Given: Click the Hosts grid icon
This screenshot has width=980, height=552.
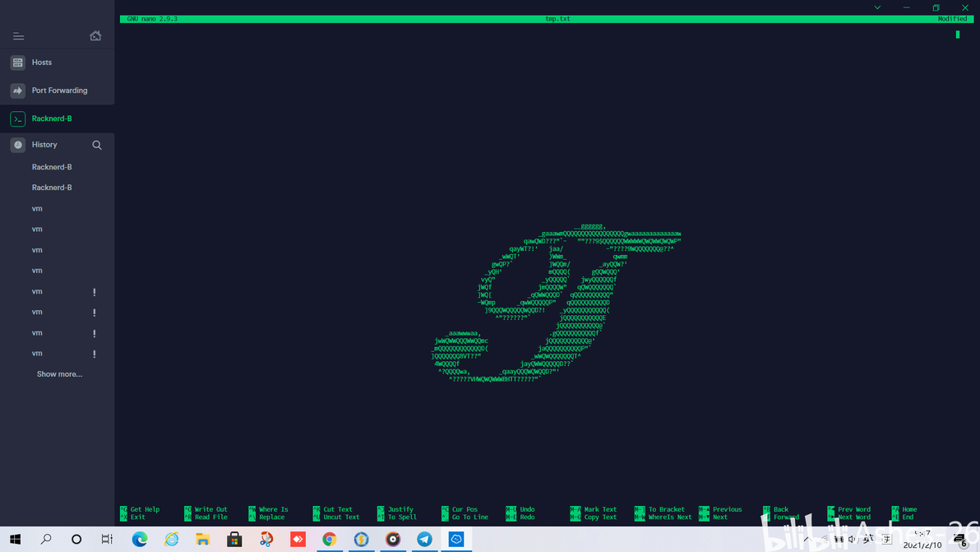Looking at the screenshot, I should click(17, 63).
